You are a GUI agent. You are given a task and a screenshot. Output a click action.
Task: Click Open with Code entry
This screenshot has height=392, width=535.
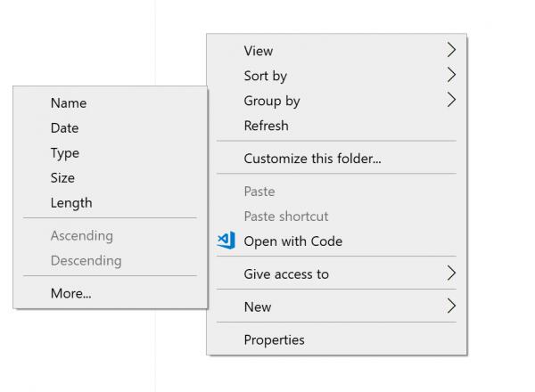click(292, 241)
